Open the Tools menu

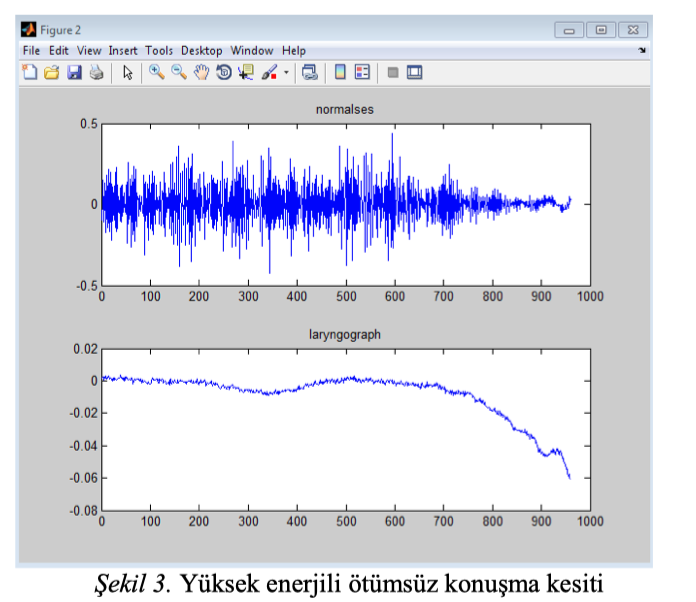(x=158, y=50)
